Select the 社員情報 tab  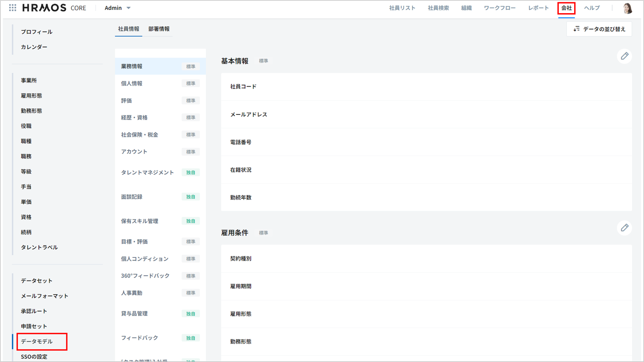tap(128, 29)
